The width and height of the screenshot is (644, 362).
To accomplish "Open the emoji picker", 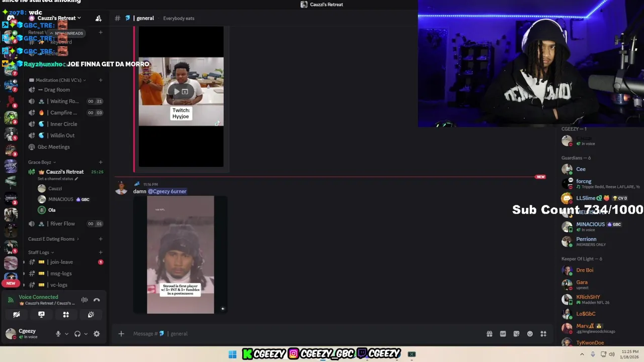I will click(x=530, y=334).
